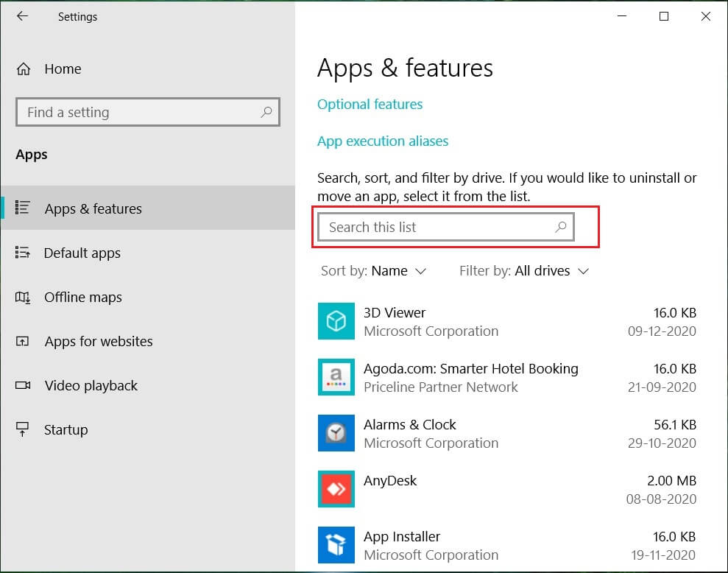Open App execution aliases link
Screen dimensions: 728x573
coord(382,141)
